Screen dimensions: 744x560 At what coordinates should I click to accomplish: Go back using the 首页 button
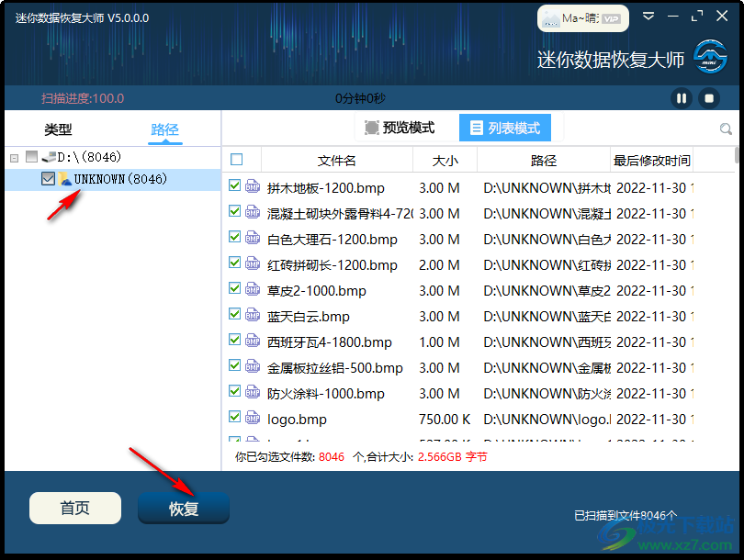coord(74,507)
